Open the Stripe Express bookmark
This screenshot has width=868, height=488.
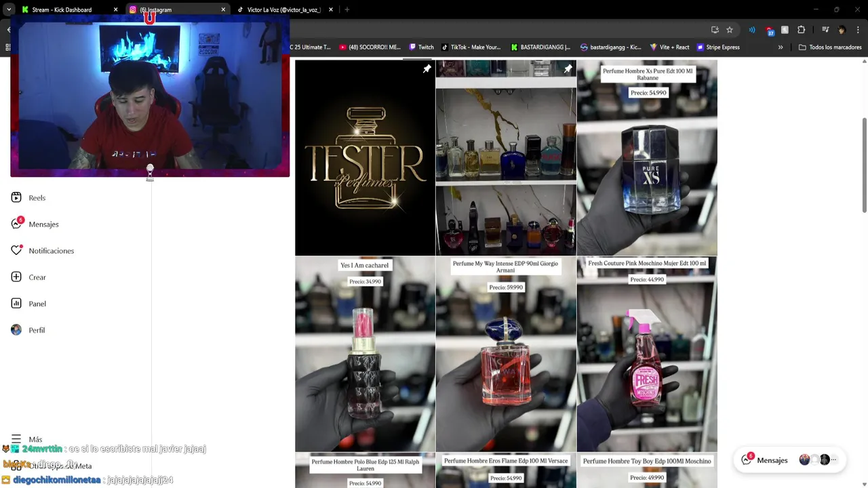coord(718,47)
